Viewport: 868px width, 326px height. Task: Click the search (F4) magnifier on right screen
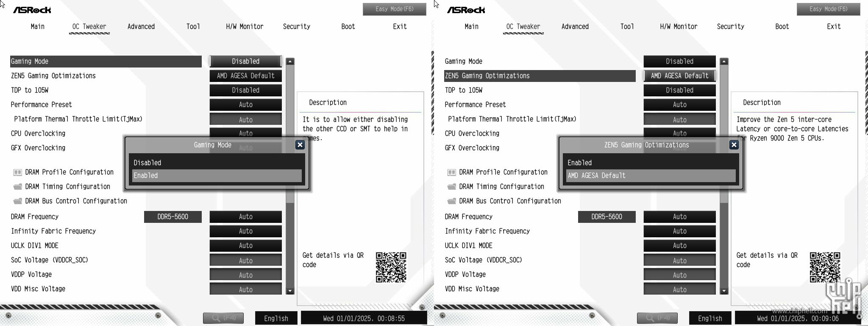pos(657,318)
